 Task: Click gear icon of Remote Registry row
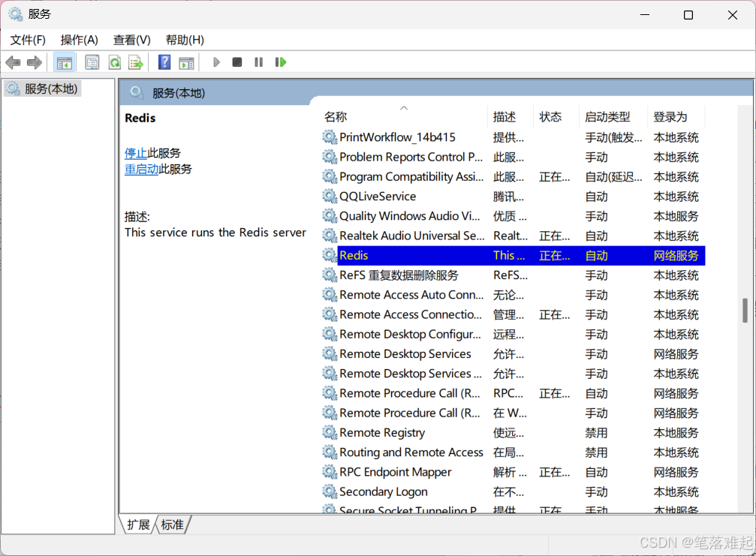point(330,432)
